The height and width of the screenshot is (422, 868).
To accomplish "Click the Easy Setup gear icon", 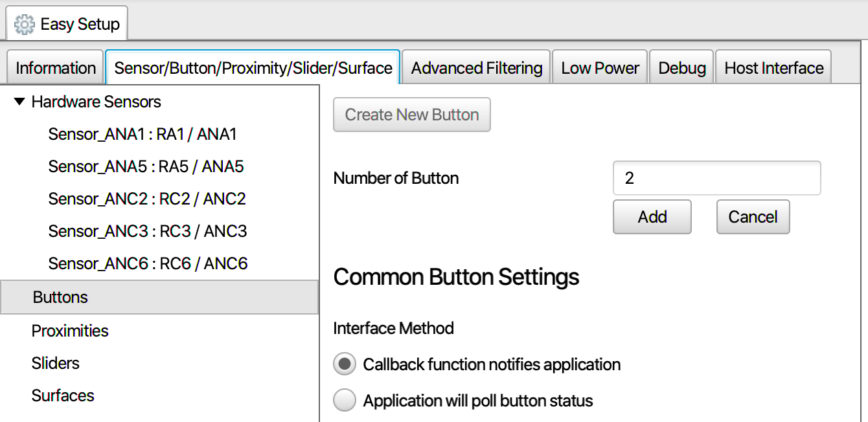I will coord(24,25).
